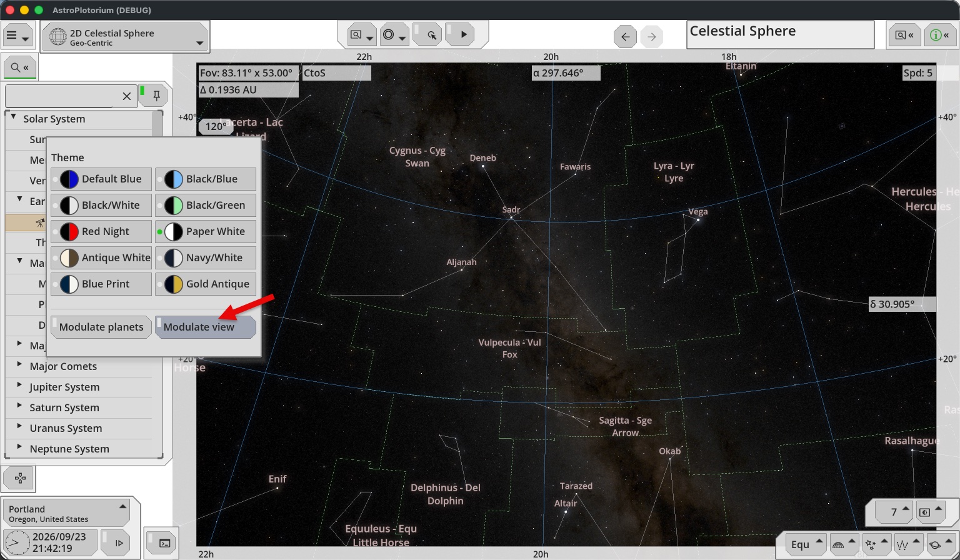Toggle Modulate view option
The image size is (960, 560).
tap(205, 327)
